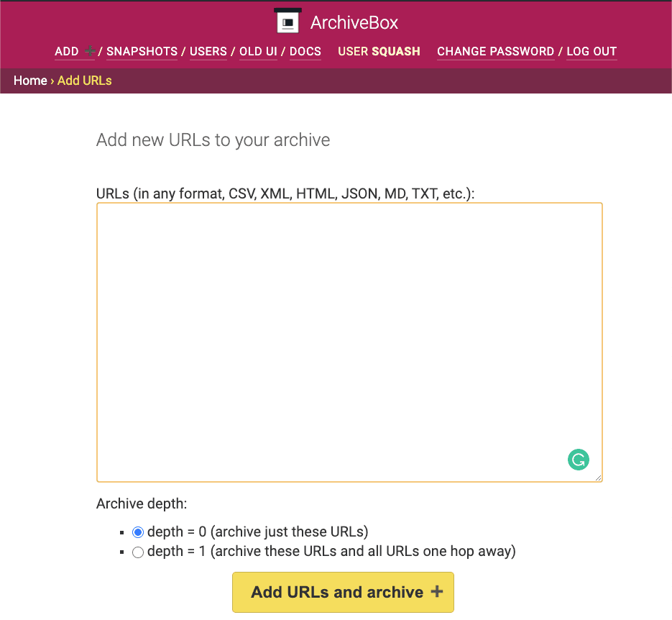Click the ArchiveBox logo icon

tap(287, 22)
